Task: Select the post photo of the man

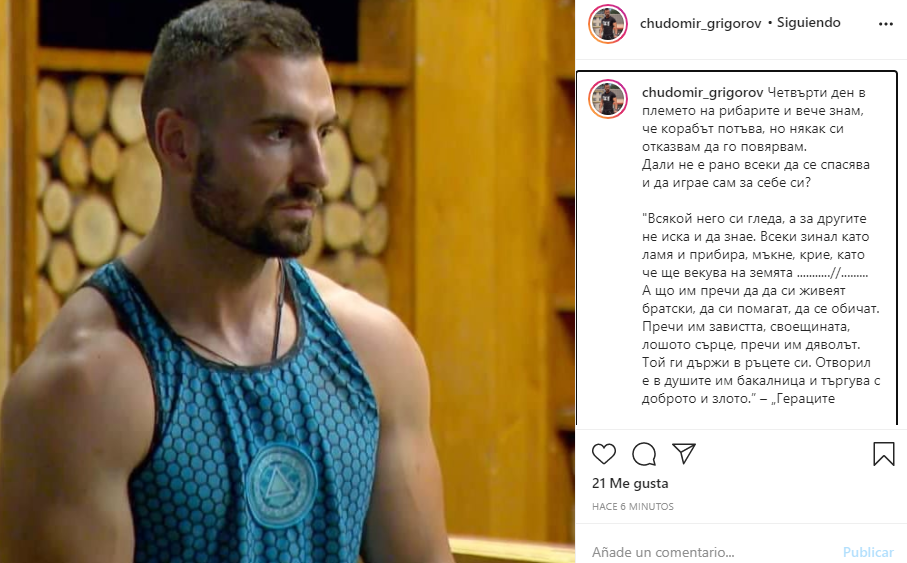Action: pyautogui.click(x=287, y=282)
